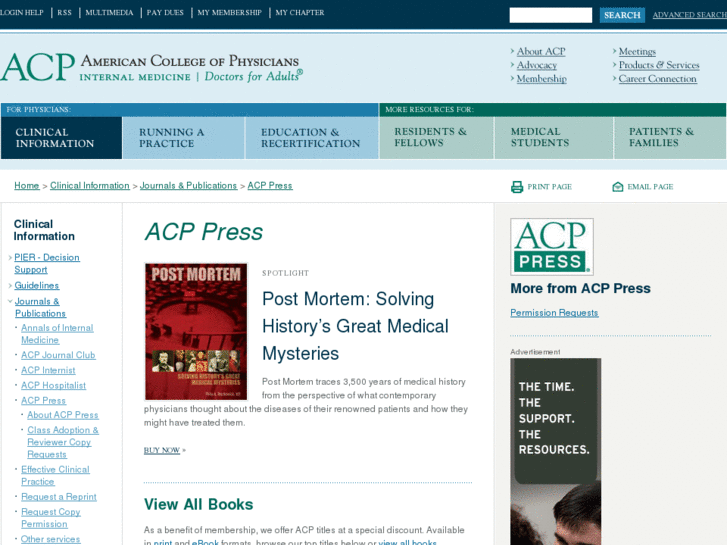Expand the PIER - Decision Support arrow
Image resolution: width=727 pixels, height=545 pixels.
[10, 257]
